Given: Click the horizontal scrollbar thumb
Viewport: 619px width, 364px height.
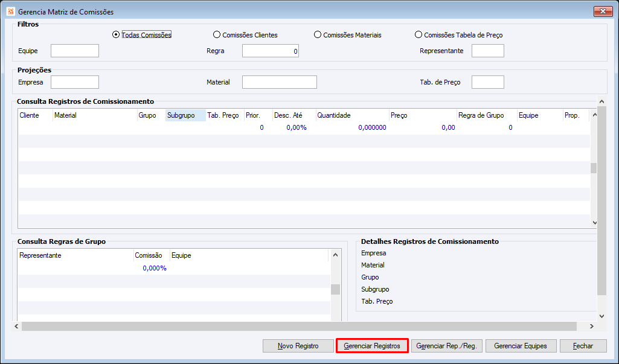Looking at the screenshot, I should pyautogui.click(x=300, y=326).
